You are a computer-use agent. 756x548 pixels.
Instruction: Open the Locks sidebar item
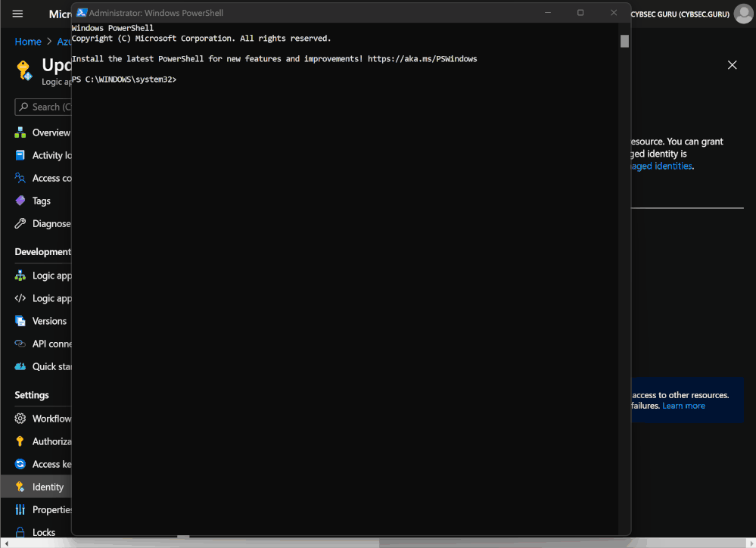tap(36, 533)
